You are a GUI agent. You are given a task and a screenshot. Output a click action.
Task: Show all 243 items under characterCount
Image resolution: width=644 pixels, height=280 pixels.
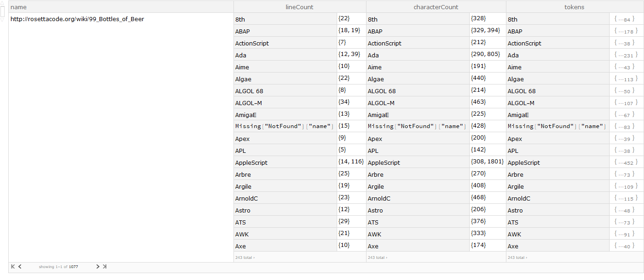(x=377, y=258)
